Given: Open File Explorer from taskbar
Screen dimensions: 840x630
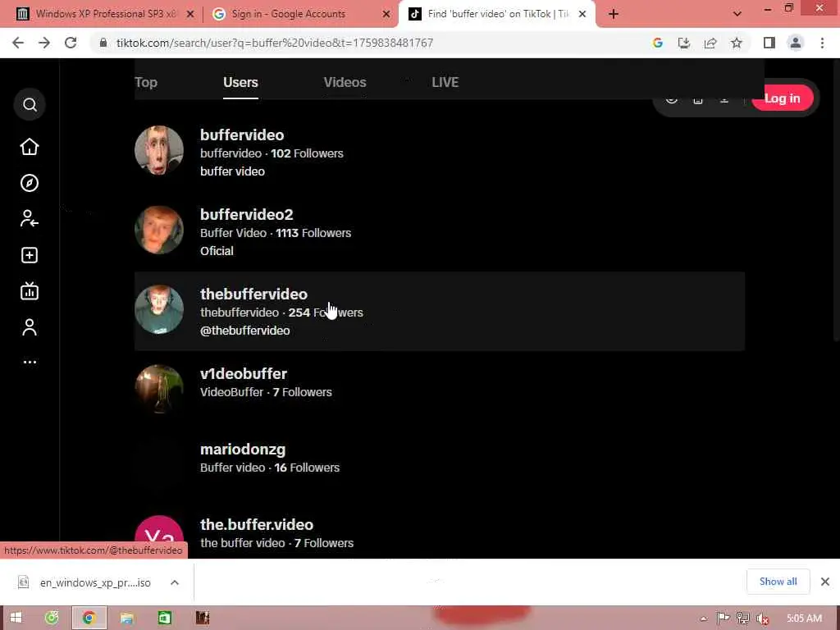Looking at the screenshot, I should [x=126, y=619].
